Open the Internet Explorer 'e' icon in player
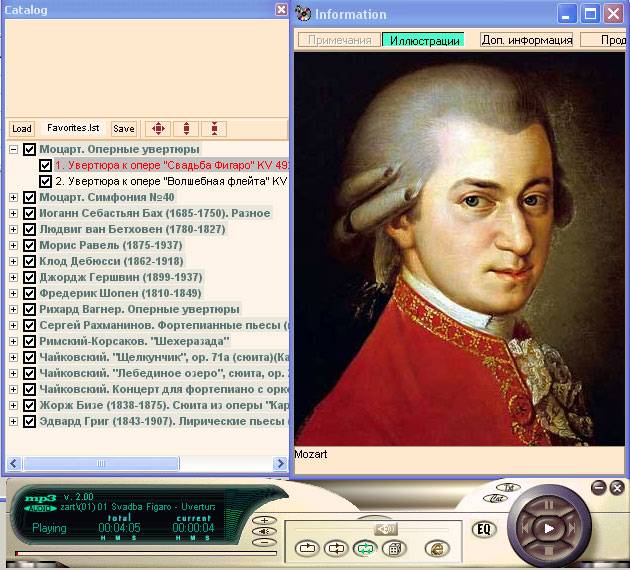 (437, 548)
